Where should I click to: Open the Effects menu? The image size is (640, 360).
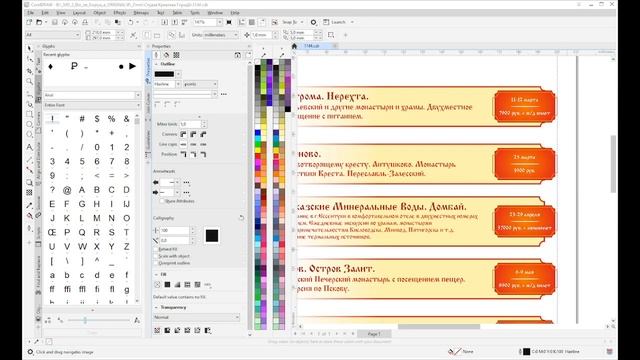(120, 13)
